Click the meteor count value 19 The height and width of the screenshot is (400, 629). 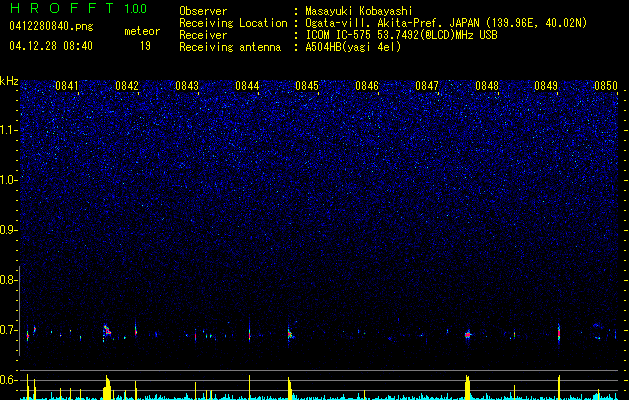click(x=145, y=46)
